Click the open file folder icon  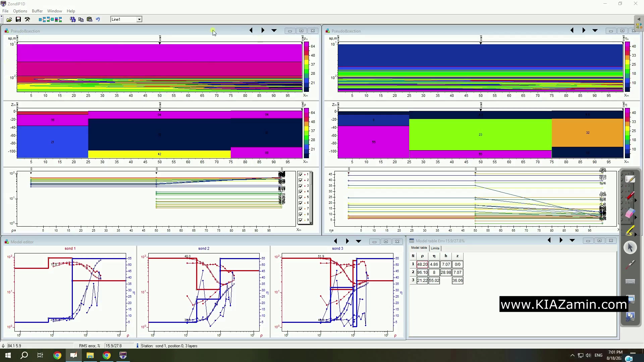[9, 19]
